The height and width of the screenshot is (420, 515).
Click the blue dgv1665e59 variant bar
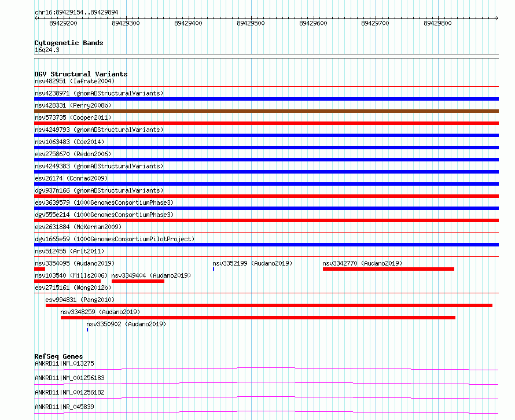266,245
